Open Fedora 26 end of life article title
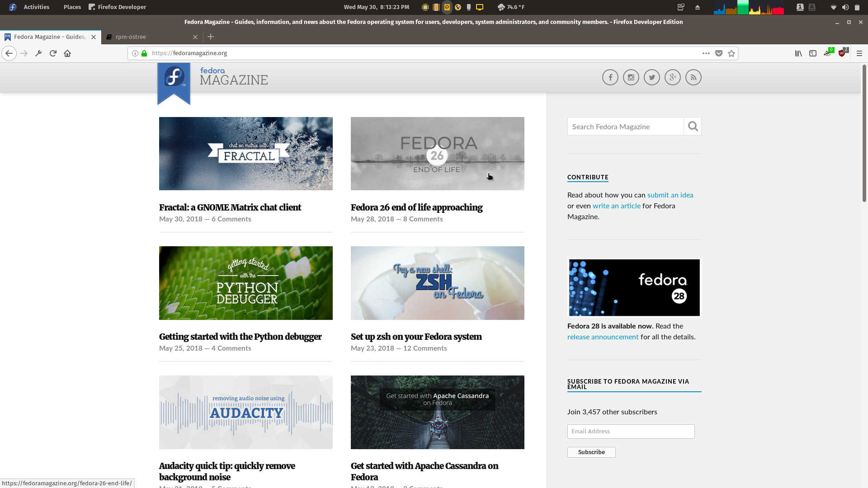 click(x=416, y=207)
